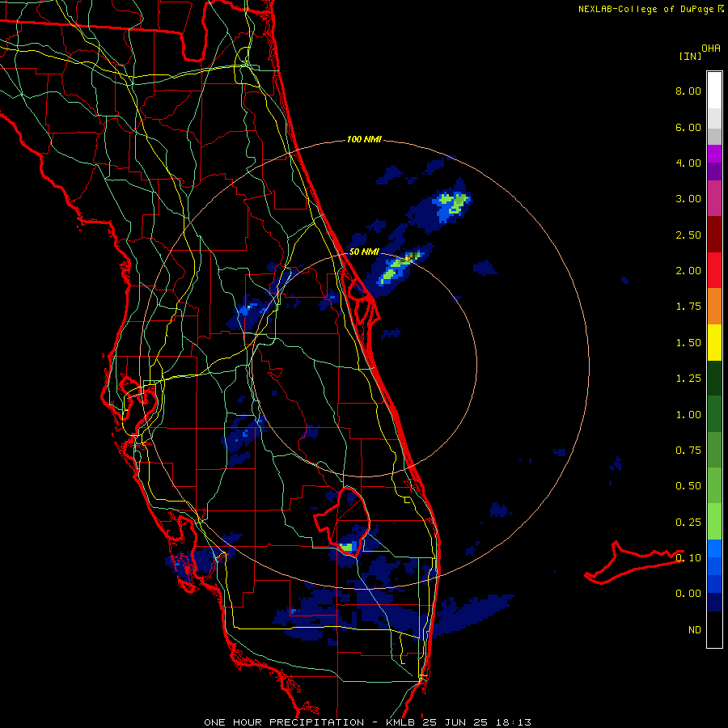Click the 0.10 legend value
Screen dimensions: 728x728
688,558
